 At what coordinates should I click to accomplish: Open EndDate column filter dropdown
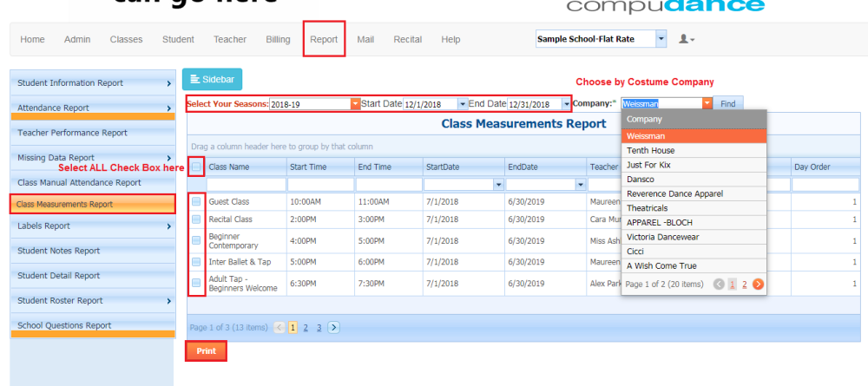coord(581,185)
